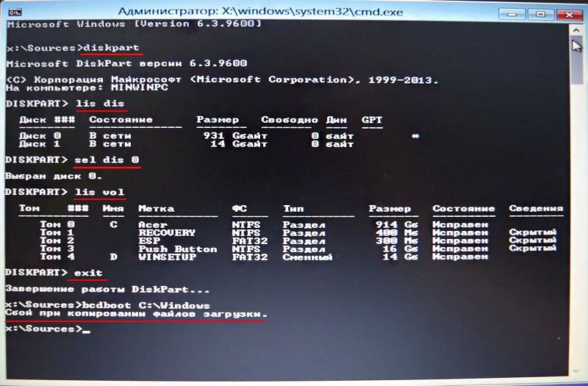This screenshot has height=386, width=588.
Task: Click the '300 Мб' volume size
Action: 397,241
